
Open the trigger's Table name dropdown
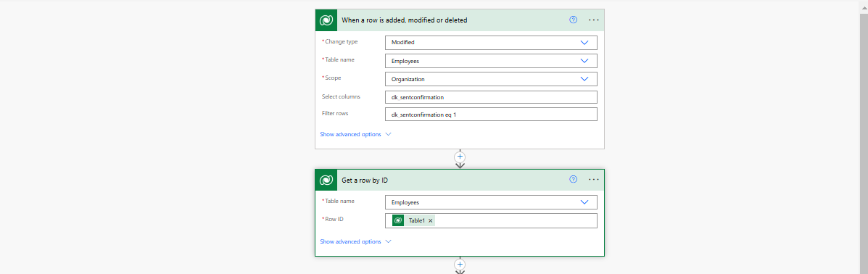[491, 61]
